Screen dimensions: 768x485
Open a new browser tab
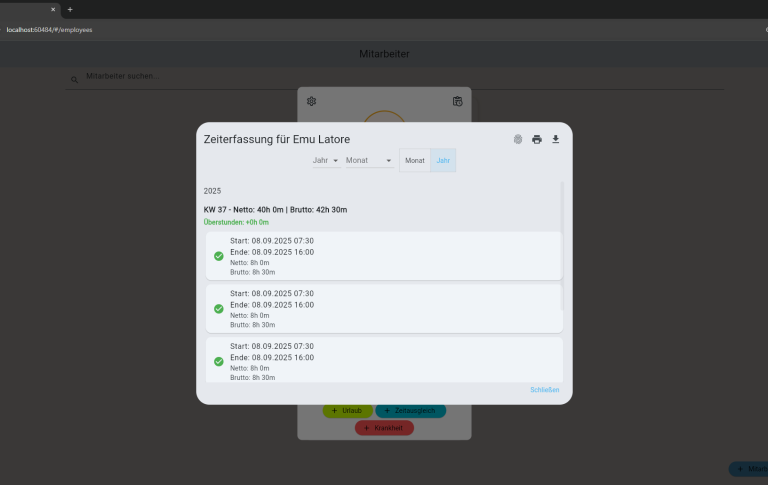70,9
